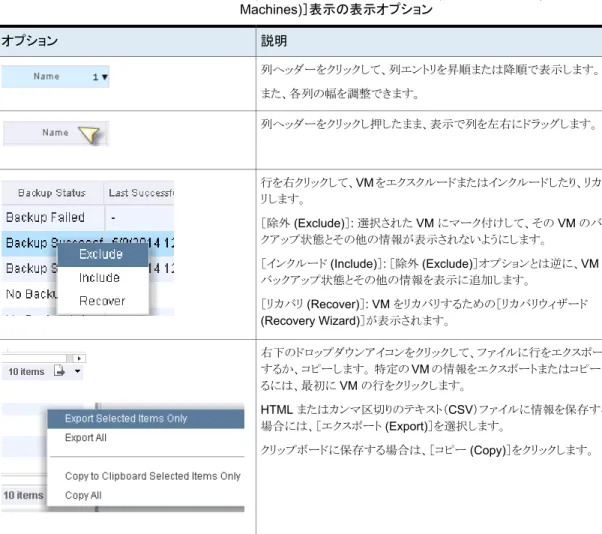Click the export page icon beside 10 items
Image resolution: width=602 pixels, height=534 pixels.
click(x=60, y=371)
